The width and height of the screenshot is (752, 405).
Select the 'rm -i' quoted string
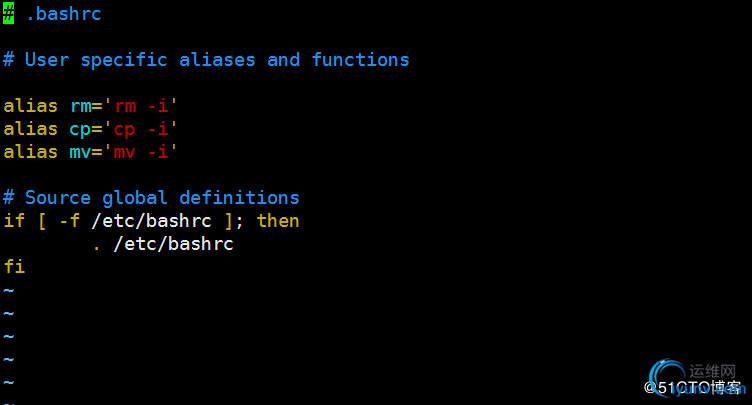point(141,106)
